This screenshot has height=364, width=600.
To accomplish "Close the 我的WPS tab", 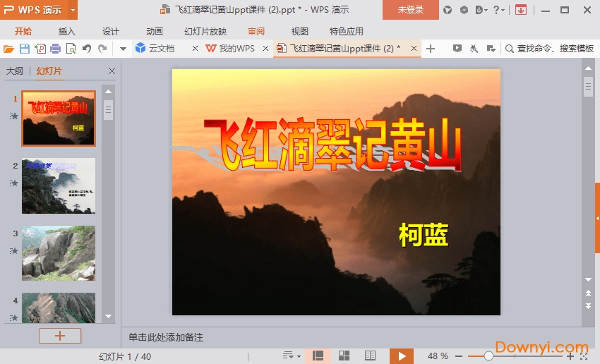I will 265,48.
